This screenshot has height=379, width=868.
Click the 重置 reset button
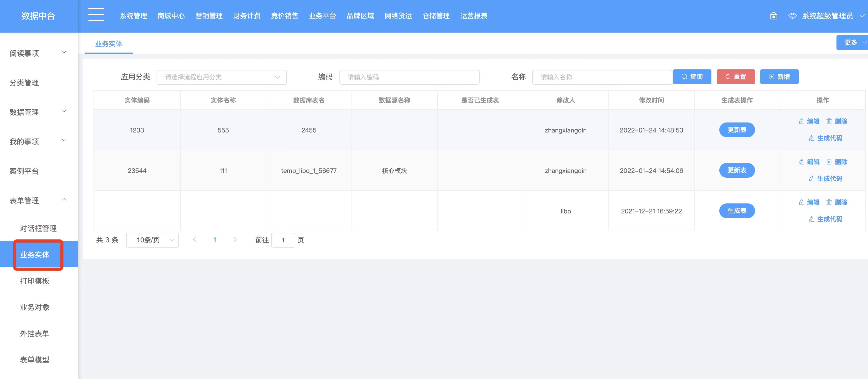click(x=736, y=76)
